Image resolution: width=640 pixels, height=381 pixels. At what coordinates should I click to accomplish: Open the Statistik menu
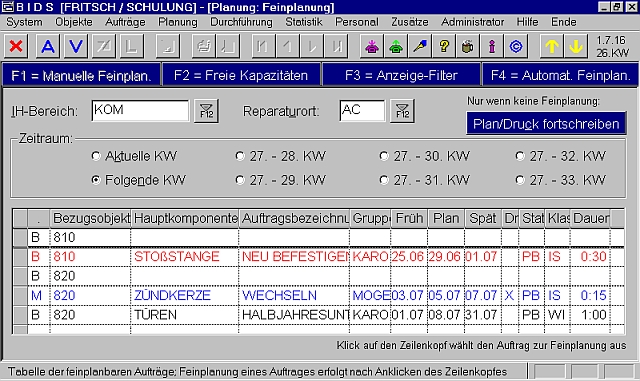304,22
